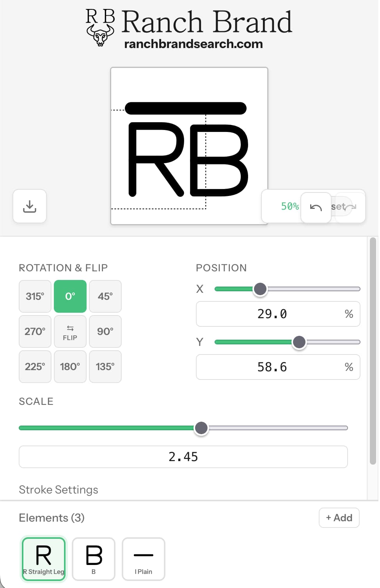Open ranchbrandsearch.com link

point(193,44)
